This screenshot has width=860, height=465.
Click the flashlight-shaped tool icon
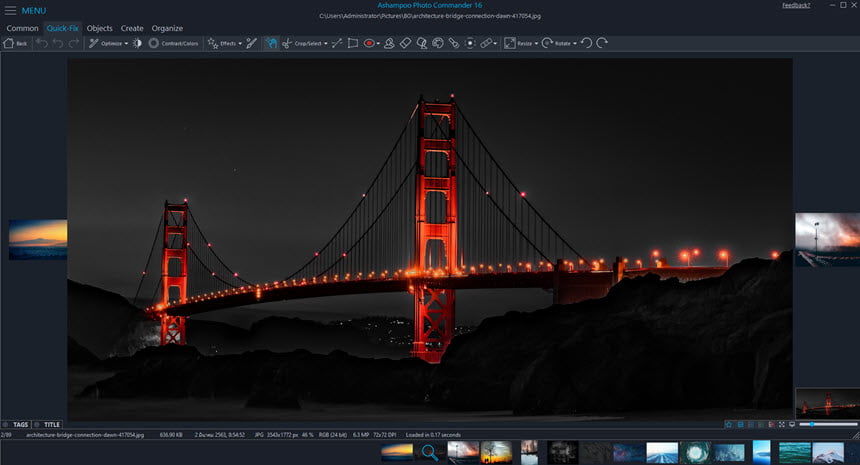tap(454, 43)
